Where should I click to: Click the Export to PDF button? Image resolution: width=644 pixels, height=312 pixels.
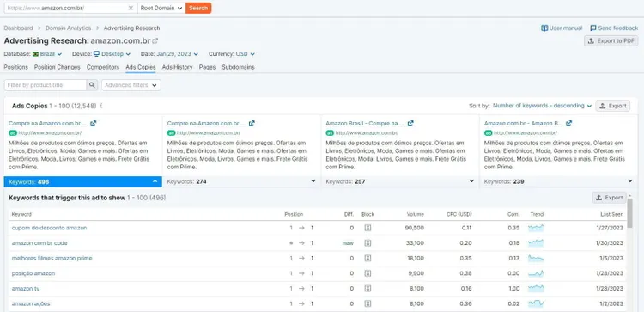click(x=611, y=40)
